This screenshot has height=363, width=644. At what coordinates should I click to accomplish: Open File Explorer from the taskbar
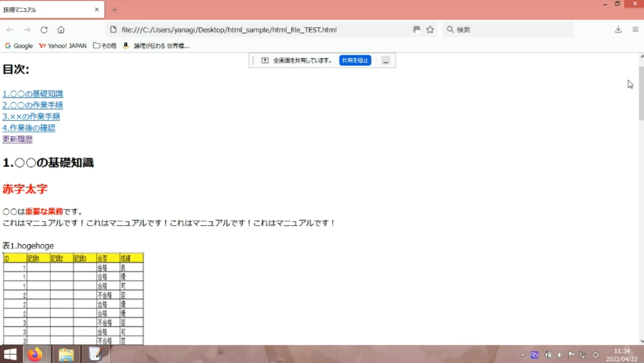click(66, 355)
